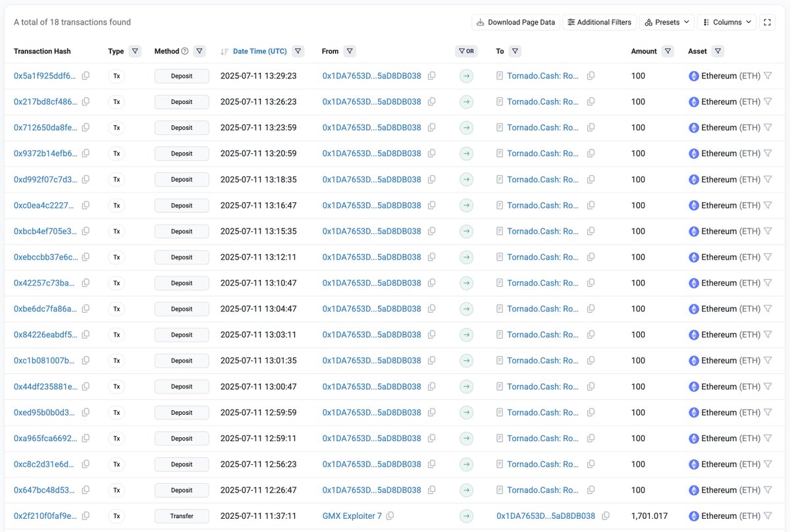This screenshot has height=532, width=790.
Task: Open the Columns dropdown
Action: (x=727, y=22)
